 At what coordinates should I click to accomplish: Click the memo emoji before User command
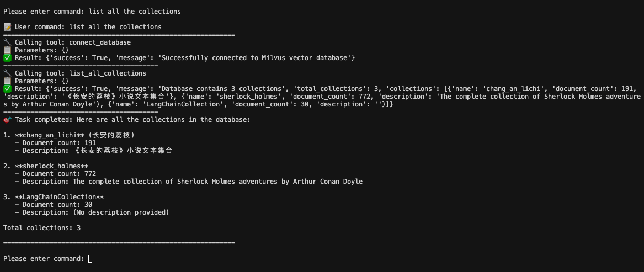[7, 26]
